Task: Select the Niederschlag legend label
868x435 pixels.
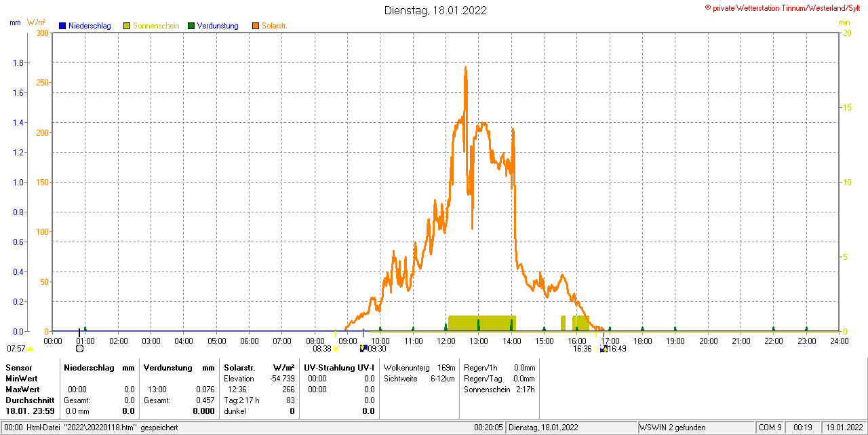Action: tap(90, 26)
